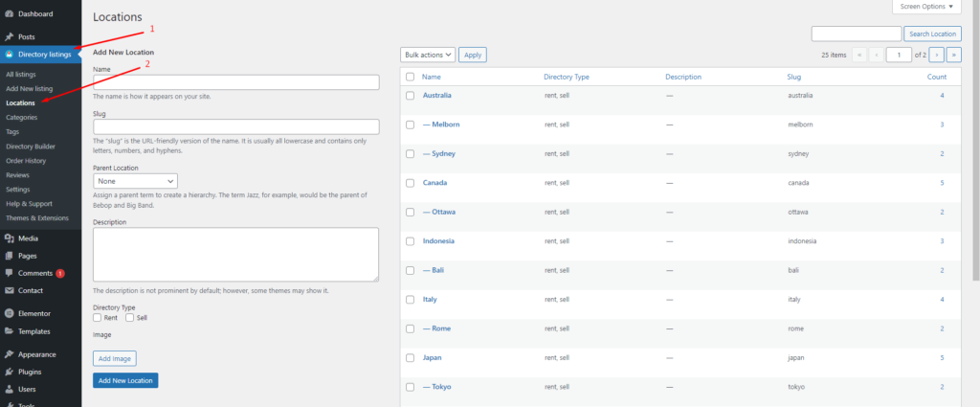The width and height of the screenshot is (980, 407).
Task: Click the Posts pin icon
Action: tap(10, 37)
